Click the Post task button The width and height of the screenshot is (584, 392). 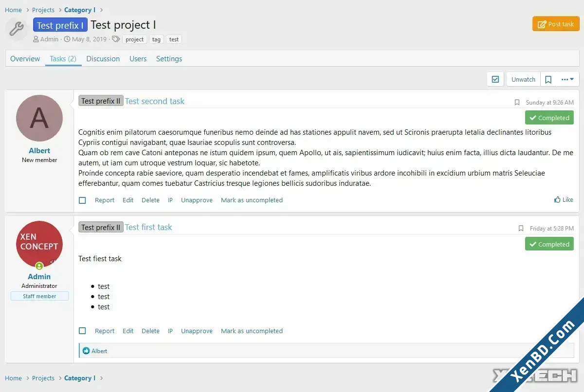(556, 24)
